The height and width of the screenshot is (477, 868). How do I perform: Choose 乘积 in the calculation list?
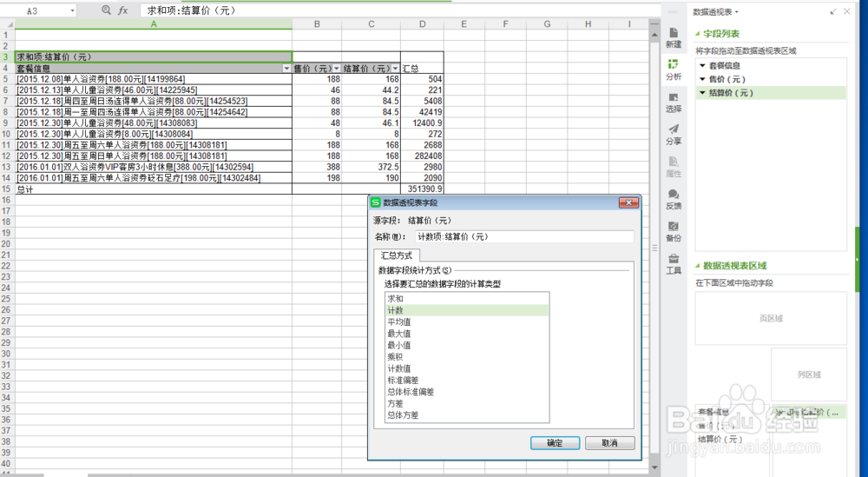pyautogui.click(x=467, y=357)
